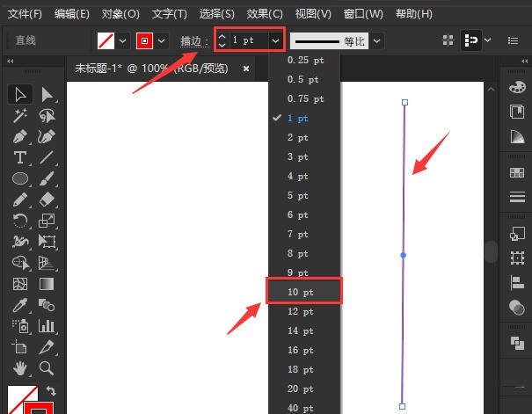Open the Align panel in right dock
The image size is (532, 414).
517,282
